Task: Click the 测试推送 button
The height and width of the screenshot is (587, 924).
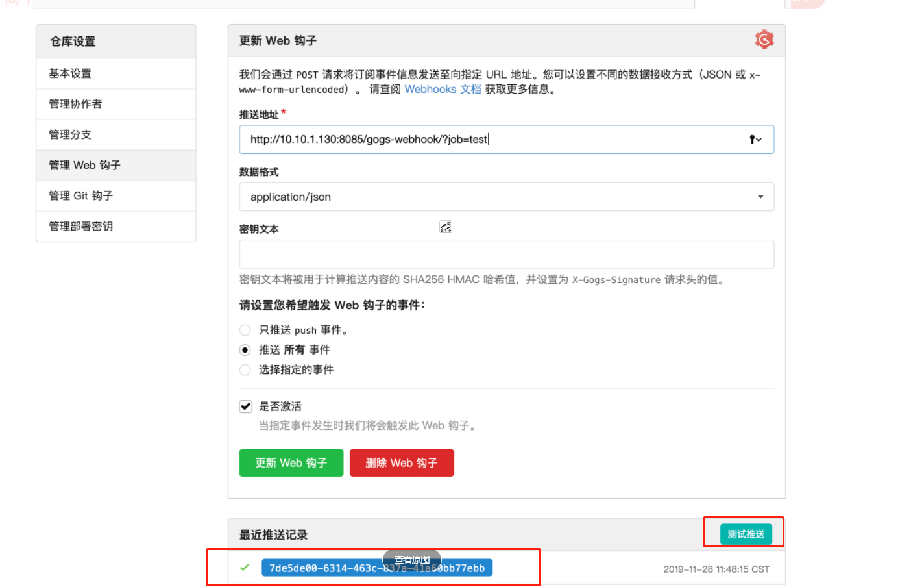Action: (x=746, y=534)
